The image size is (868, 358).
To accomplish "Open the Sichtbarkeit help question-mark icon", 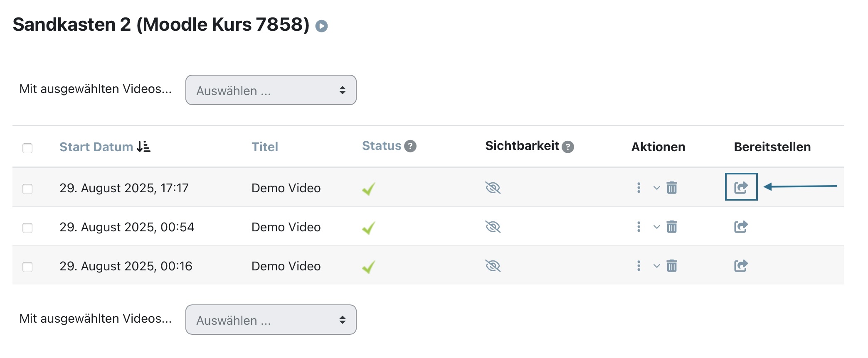I will 568,147.
